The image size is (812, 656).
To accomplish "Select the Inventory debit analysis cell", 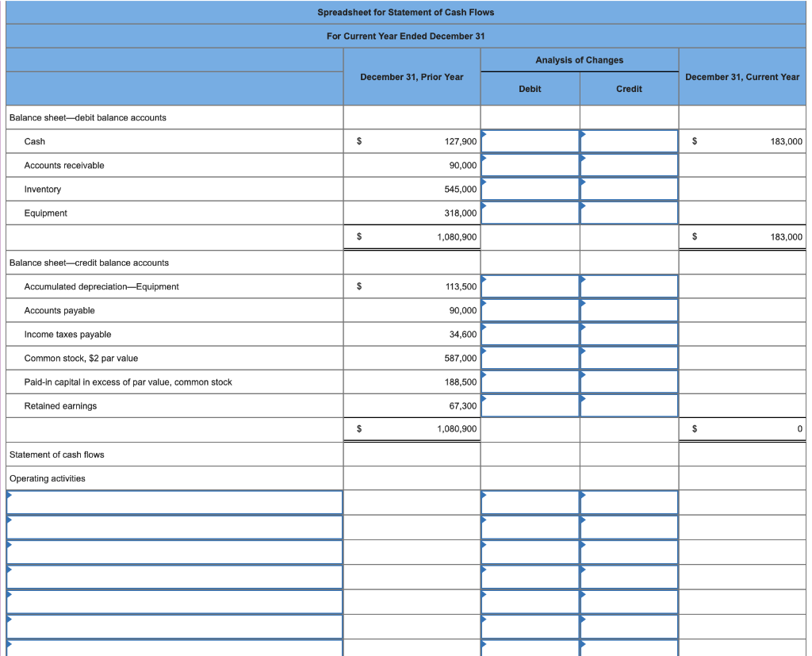I will pyautogui.click(x=530, y=189).
